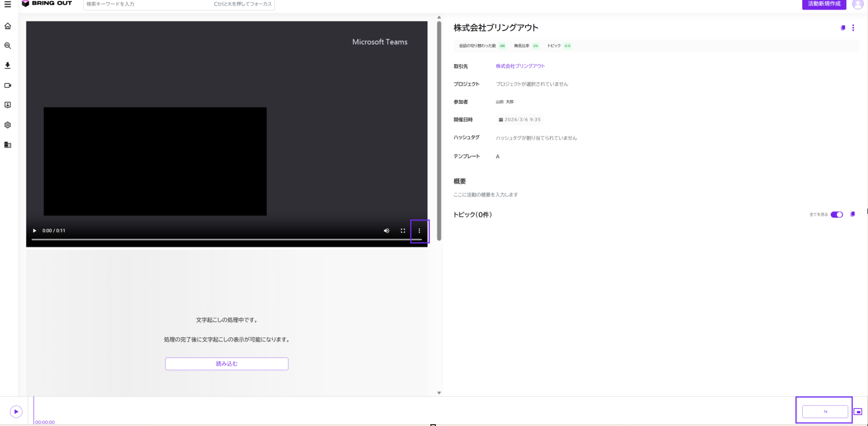Click participant 山田 太郎

pos(505,102)
